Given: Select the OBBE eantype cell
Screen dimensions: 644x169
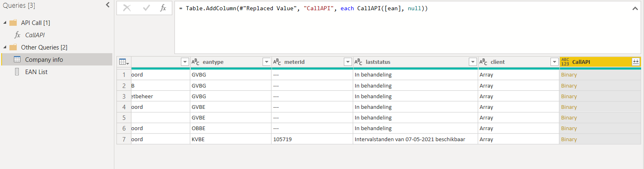Looking at the screenshot, I should click(231, 128).
